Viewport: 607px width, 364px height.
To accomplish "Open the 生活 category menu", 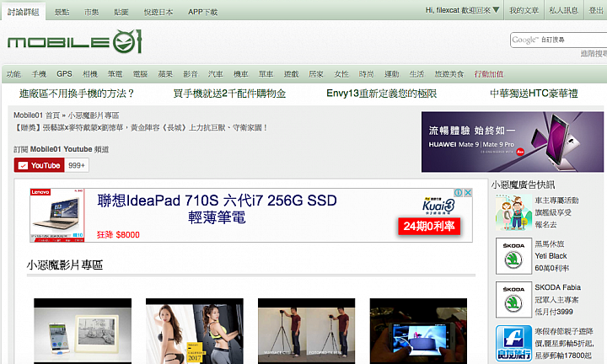I will (x=417, y=74).
